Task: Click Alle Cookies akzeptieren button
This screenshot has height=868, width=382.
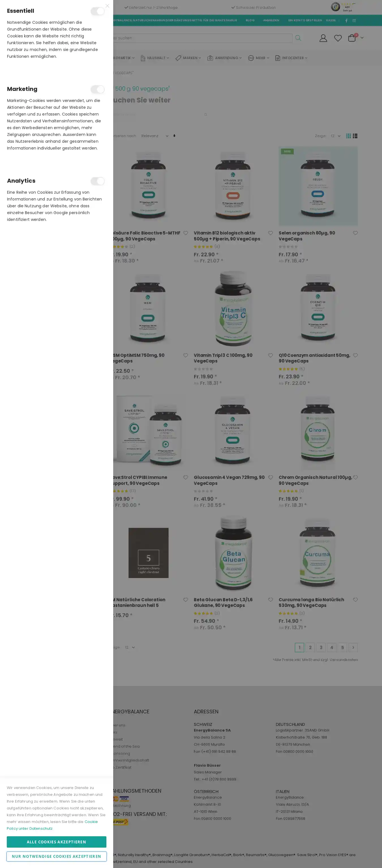Action: pos(57,842)
